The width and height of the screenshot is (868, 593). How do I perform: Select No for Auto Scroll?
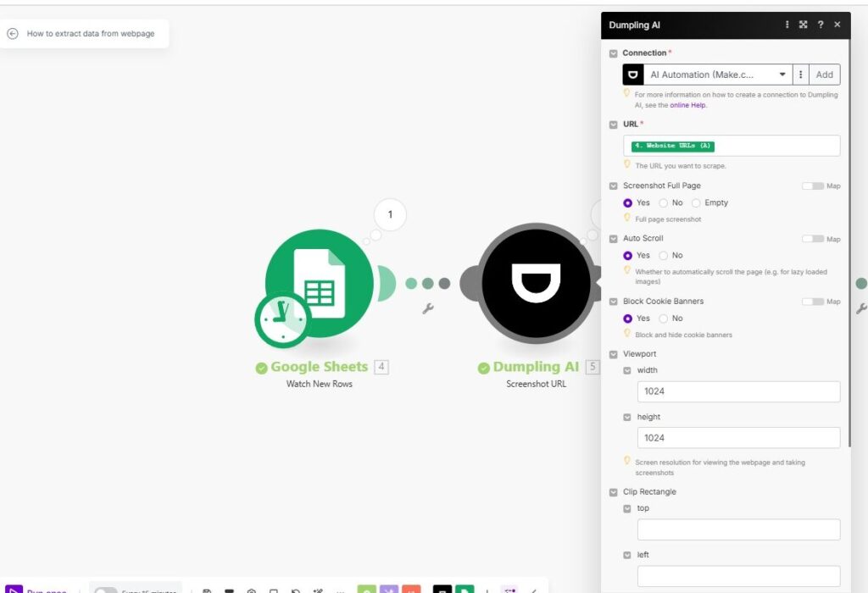pos(664,256)
